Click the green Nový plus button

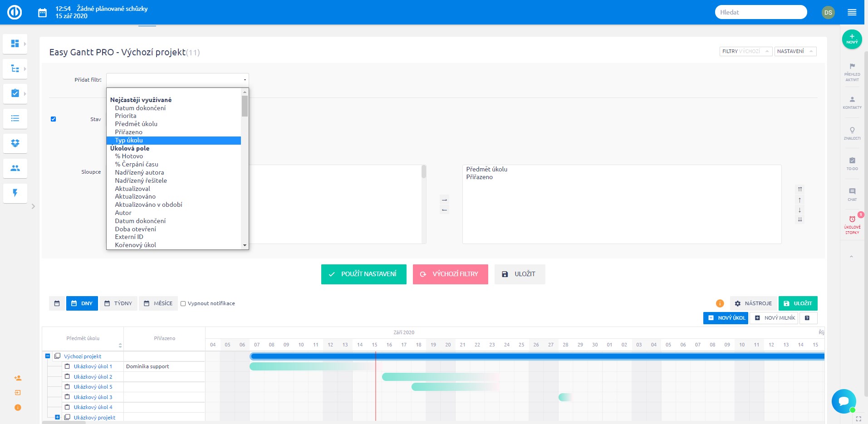tap(852, 39)
